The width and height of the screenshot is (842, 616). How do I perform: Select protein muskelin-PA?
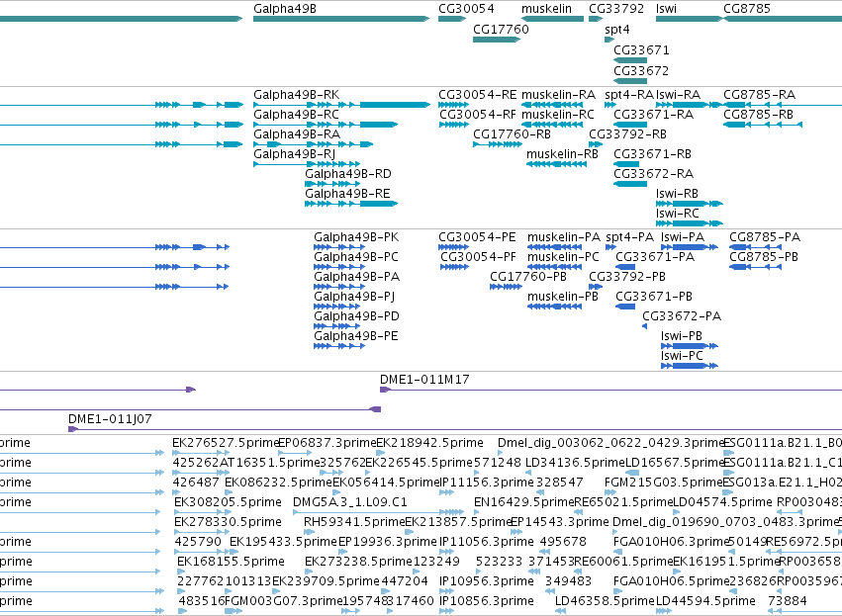[x=564, y=237]
